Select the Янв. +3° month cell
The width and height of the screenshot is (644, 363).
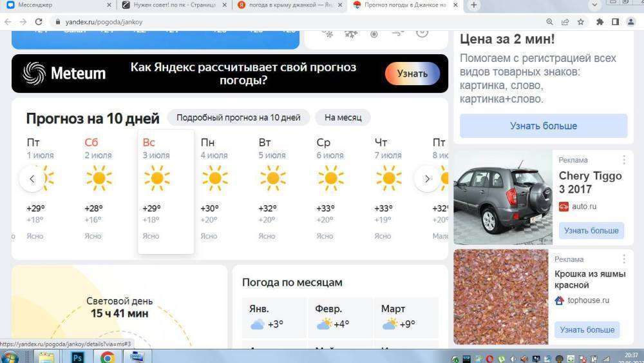point(274,318)
